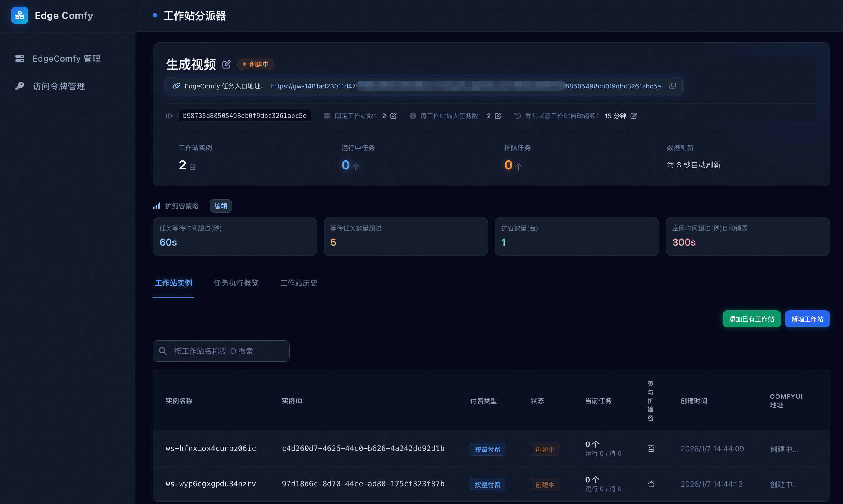Select instance ws-hfnxiox4cunbz06ic row
The height and width of the screenshot is (504, 843).
[x=210, y=448]
